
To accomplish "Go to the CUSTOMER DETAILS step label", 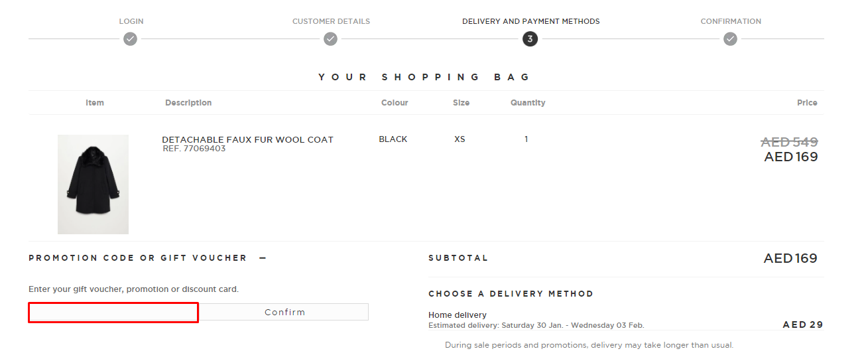I will click(x=331, y=21).
